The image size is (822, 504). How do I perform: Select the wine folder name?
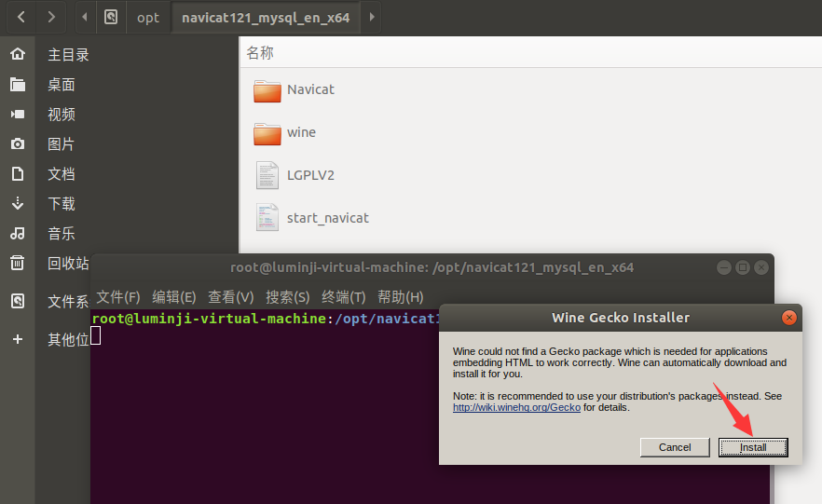click(301, 132)
